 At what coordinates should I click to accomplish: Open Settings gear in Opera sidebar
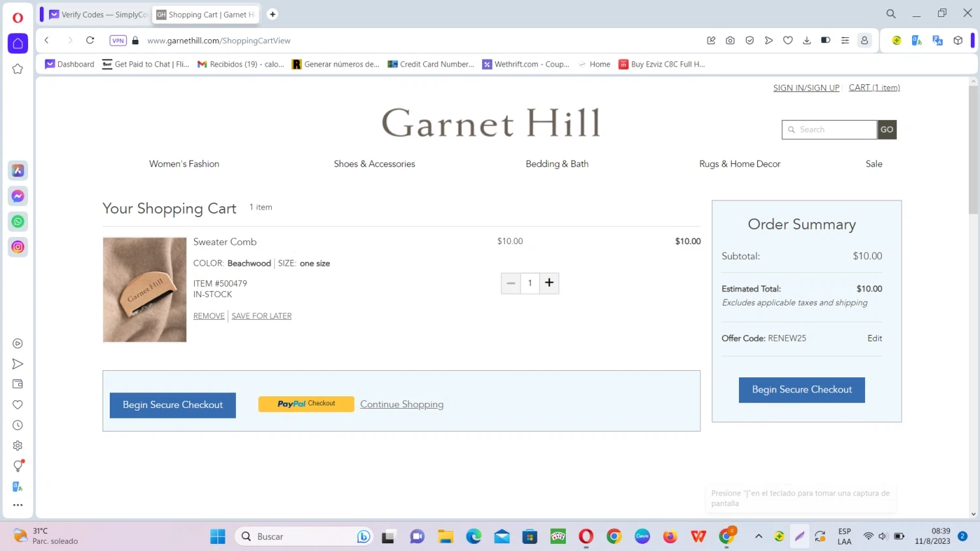18,445
